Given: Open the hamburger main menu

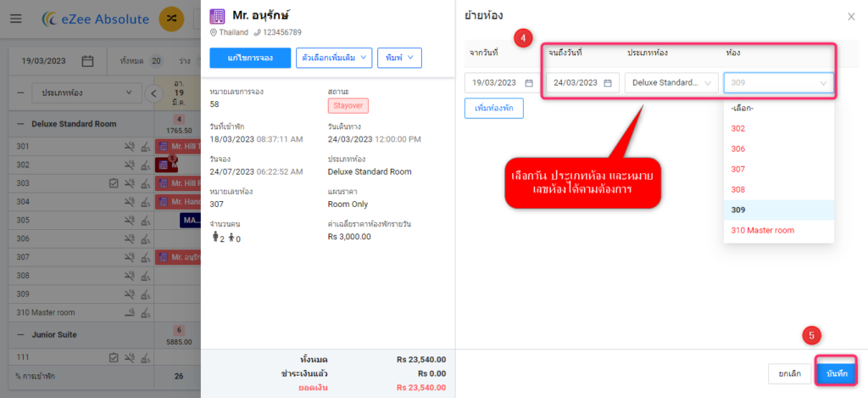Looking at the screenshot, I should [16, 19].
